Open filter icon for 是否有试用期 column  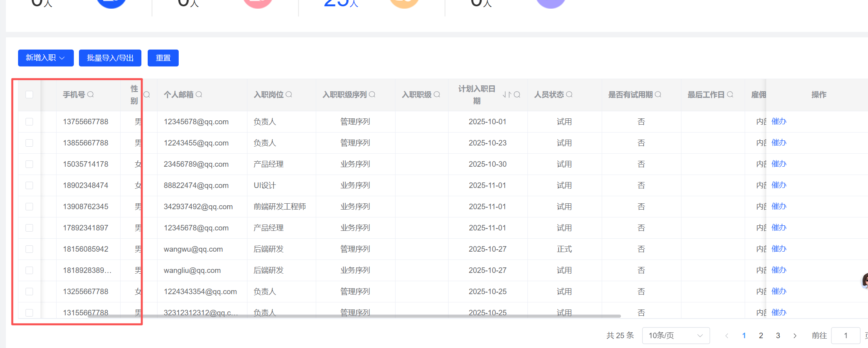click(x=658, y=94)
